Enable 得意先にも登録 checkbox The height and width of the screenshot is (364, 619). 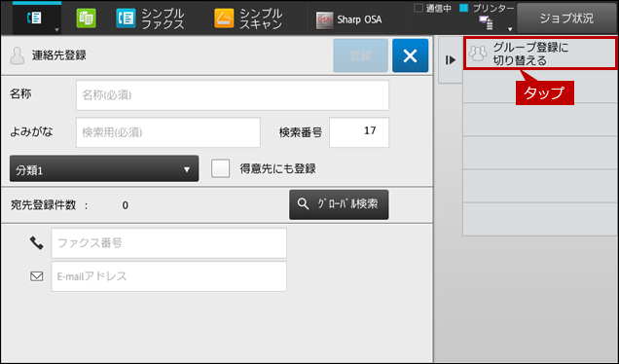(220, 168)
